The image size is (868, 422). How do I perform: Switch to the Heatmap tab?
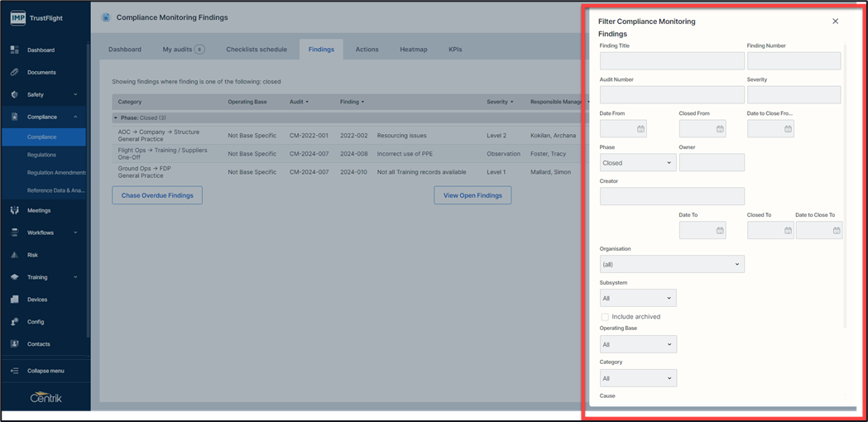(413, 50)
